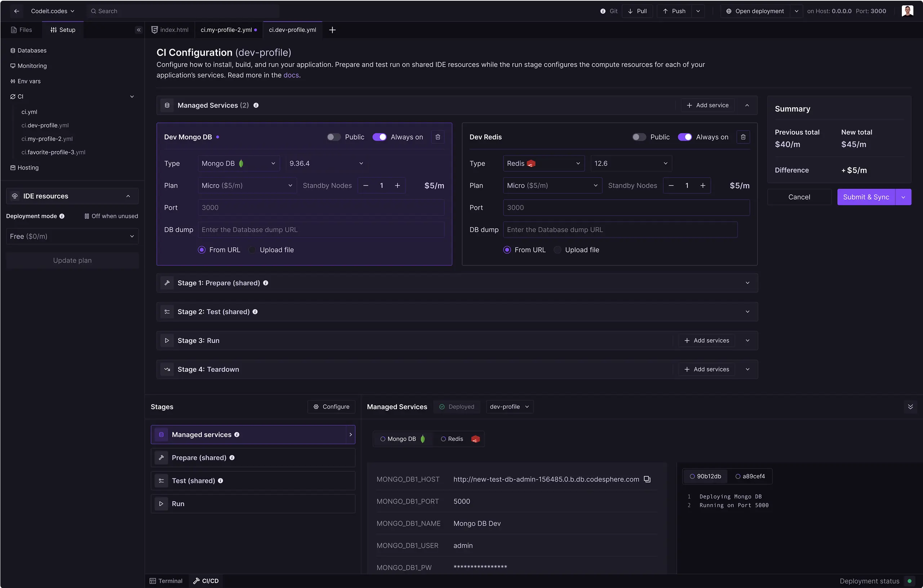Image resolution: width=923 pixels, height=588 pixels.
Task: Toggle Public switch for Dev Mongo DB
Action: point(333,137)
